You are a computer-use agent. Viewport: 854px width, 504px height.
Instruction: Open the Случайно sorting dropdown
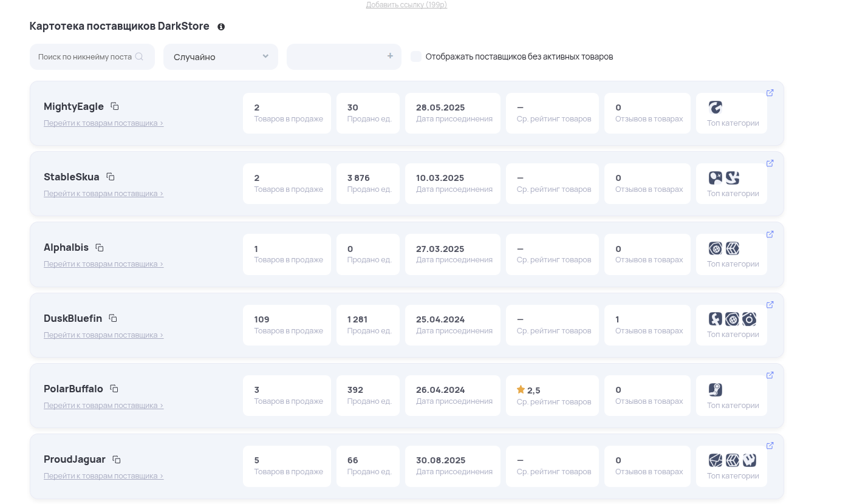(220, 56)
